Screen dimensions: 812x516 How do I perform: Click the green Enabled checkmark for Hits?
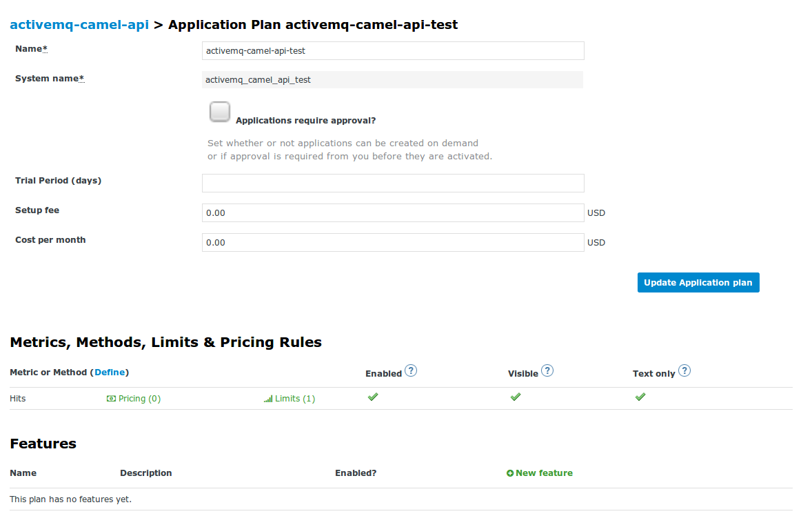(373, 397)
